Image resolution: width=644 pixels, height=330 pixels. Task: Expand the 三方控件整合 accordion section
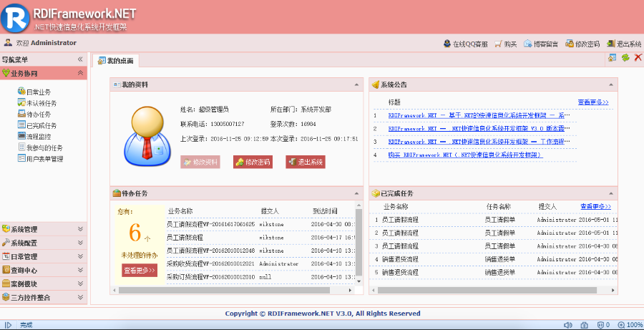pyautogui.click(x=80, y=297)
